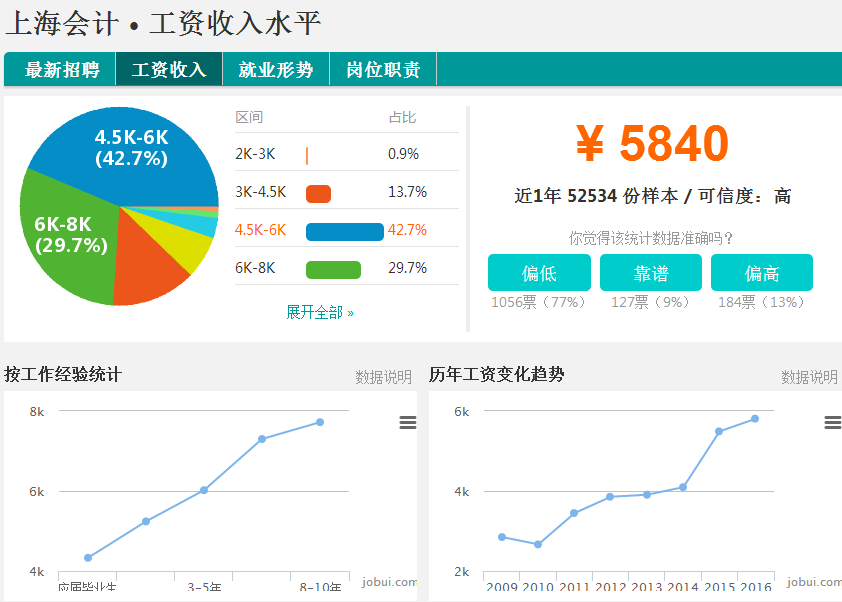
Task: Click the 2010 data point on trend chart
Action: click(538, 544)
